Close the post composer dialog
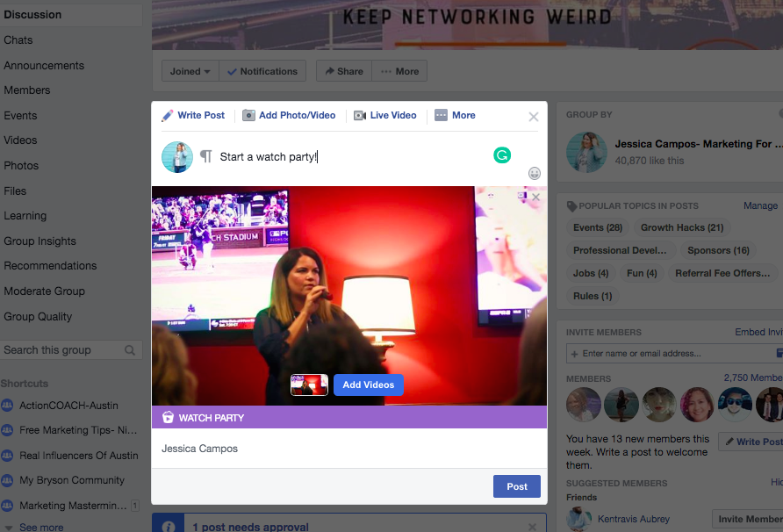This screenshot has width=783, height=532. pyautogui.click(x=534, y=117)
